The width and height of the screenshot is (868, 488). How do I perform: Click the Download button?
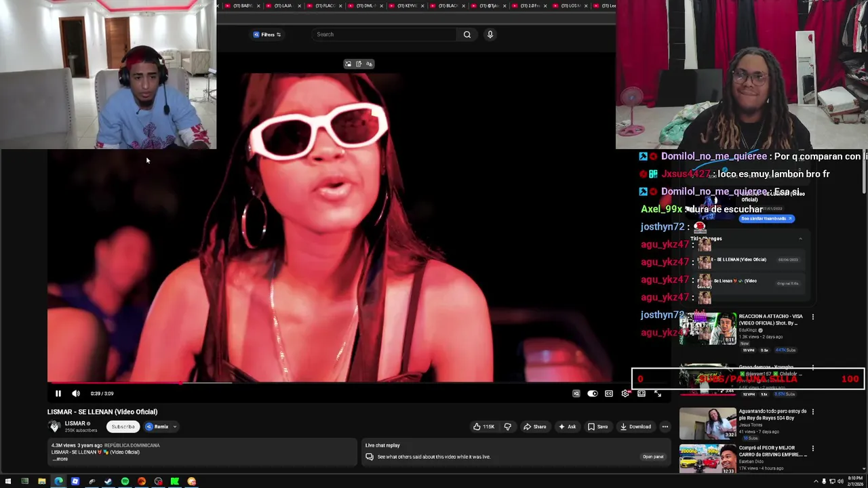635,426
